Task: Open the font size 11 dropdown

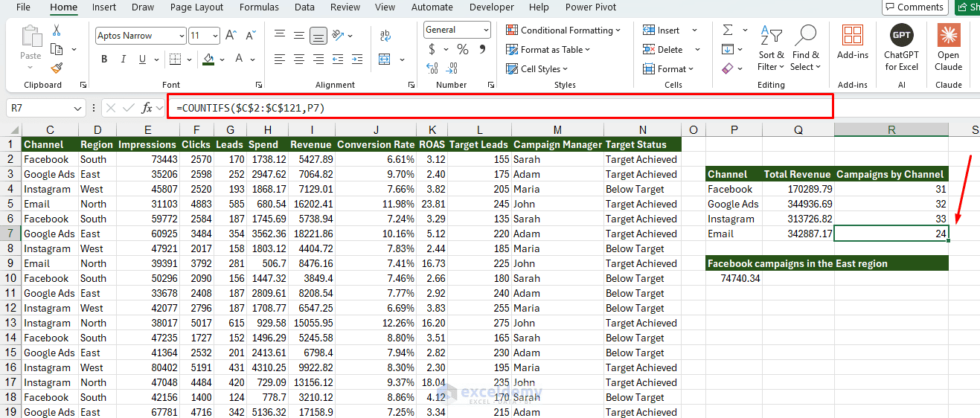Action: tap(215, 36)
